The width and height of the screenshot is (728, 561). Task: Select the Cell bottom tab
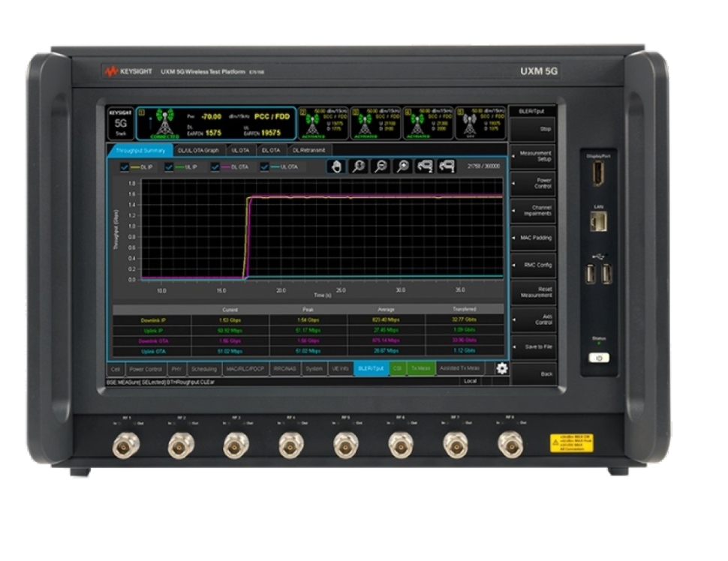tap(115, 369)
